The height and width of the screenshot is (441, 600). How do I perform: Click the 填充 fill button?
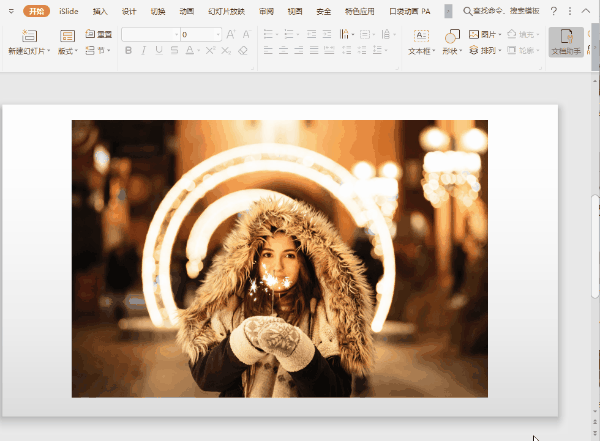pyautogui.click(x=523, y=34)
